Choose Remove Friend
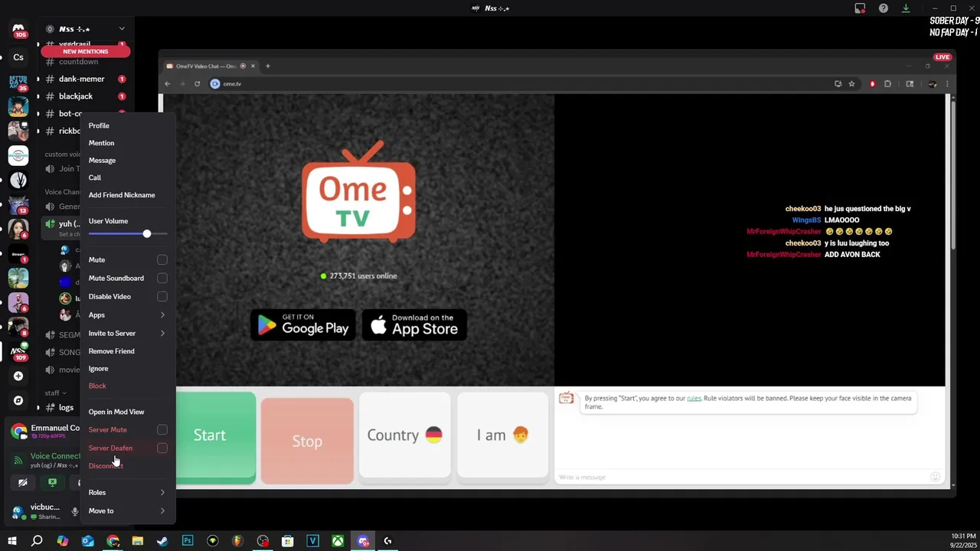This screenshot has width=980, height=551. pyautogui.click(x=128, y=351)
